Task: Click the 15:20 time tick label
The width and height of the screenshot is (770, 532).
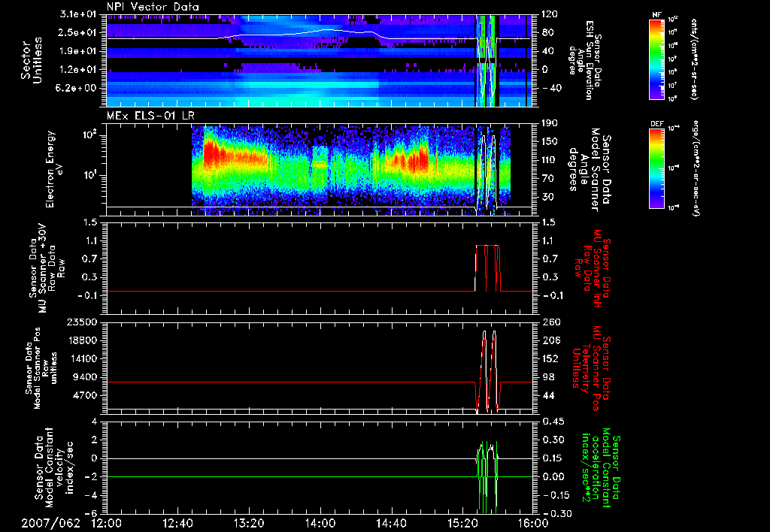Action: tap(462, 523)
